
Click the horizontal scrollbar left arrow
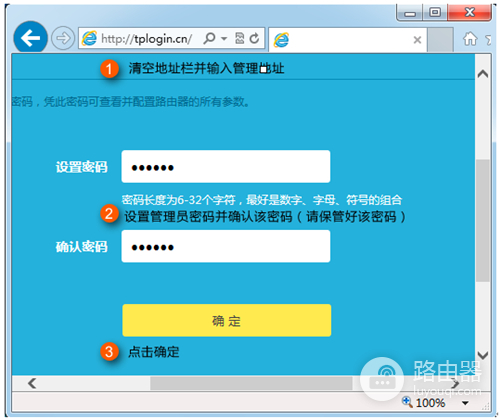[x=32, y=383]
